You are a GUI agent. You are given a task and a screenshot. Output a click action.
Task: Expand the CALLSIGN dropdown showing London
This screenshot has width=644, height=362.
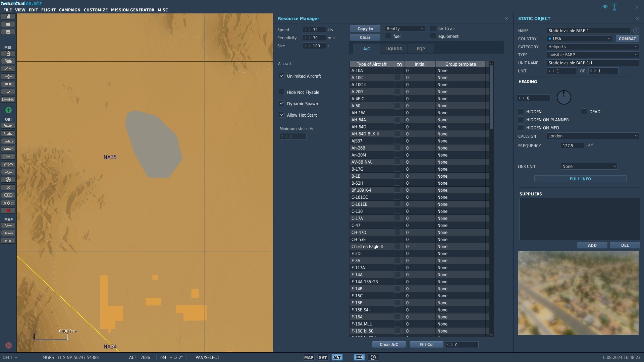593,136
